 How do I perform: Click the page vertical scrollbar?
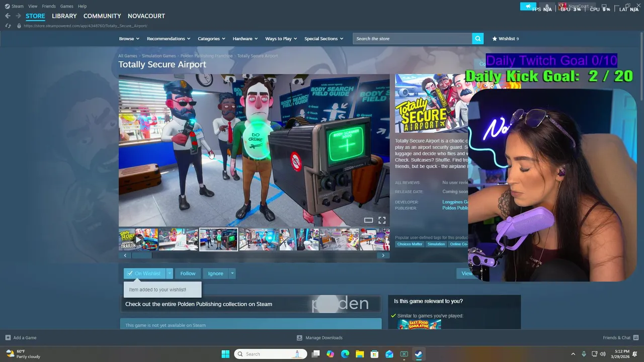(640, 65)
